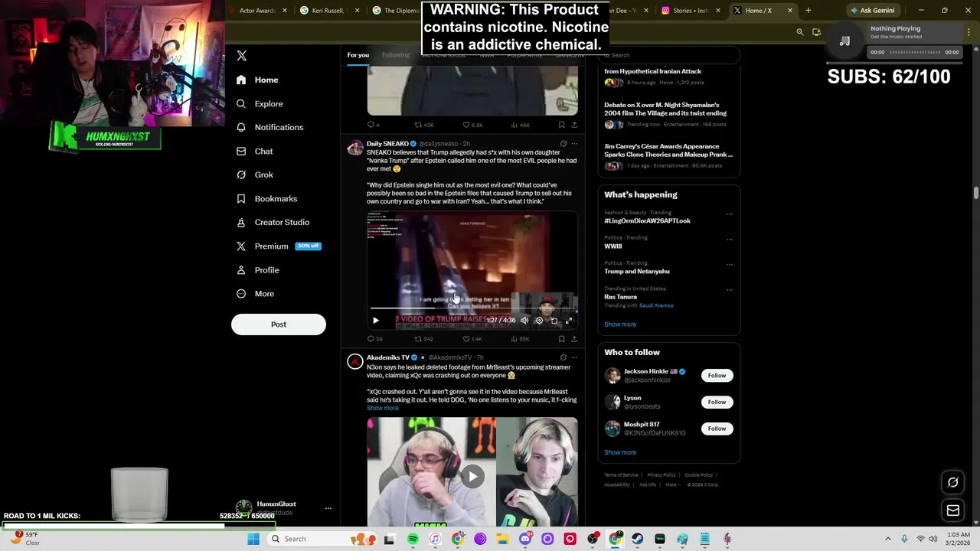
Task: Click the X logo in the sidebar
Action: click(242, 56)
